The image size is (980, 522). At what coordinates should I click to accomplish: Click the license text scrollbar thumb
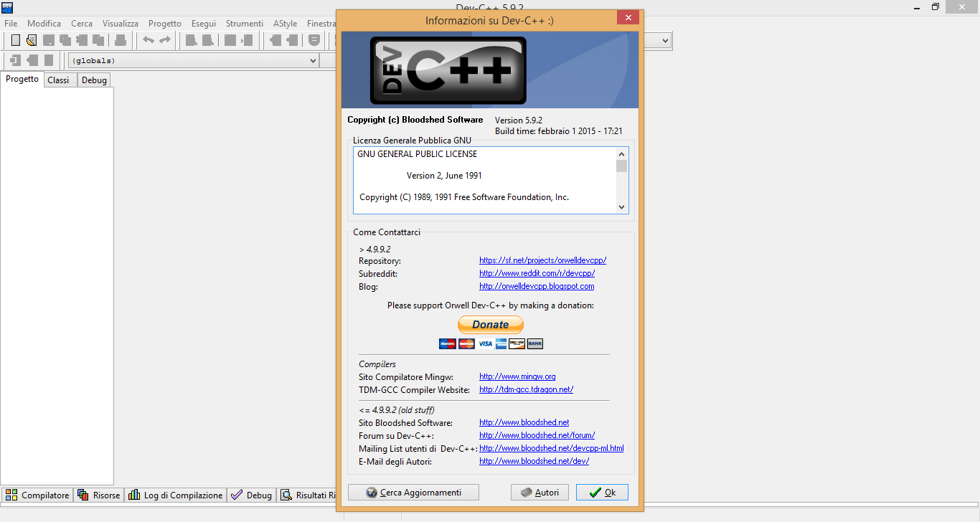coord(621,166)
